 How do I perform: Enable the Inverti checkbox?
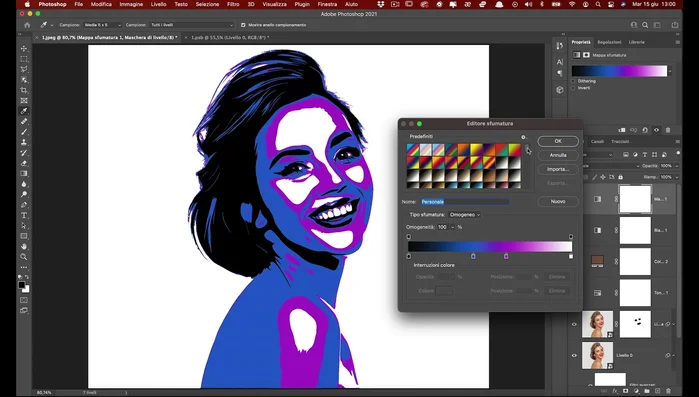(573, 88)
